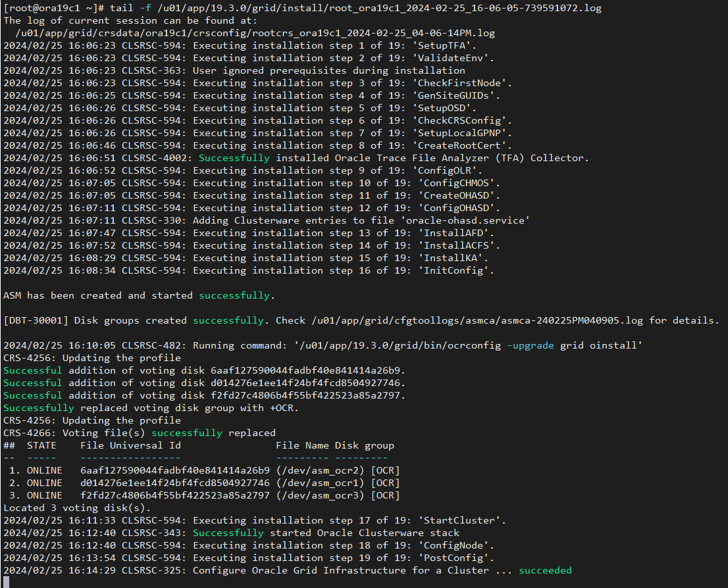Click the '/dev/asm_ocr2' file name in row 1
Viewport: 728px width, 588px height.
[x=321, y=471]
